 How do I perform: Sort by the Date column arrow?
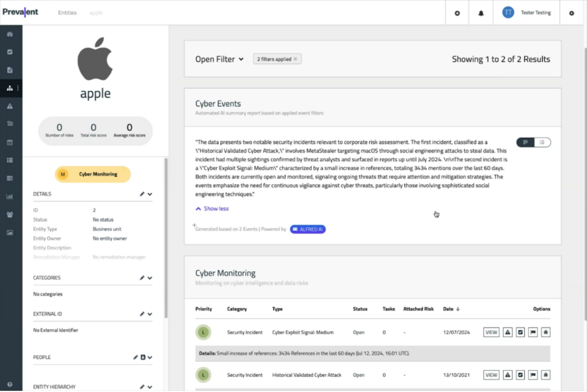coord(458,309)
